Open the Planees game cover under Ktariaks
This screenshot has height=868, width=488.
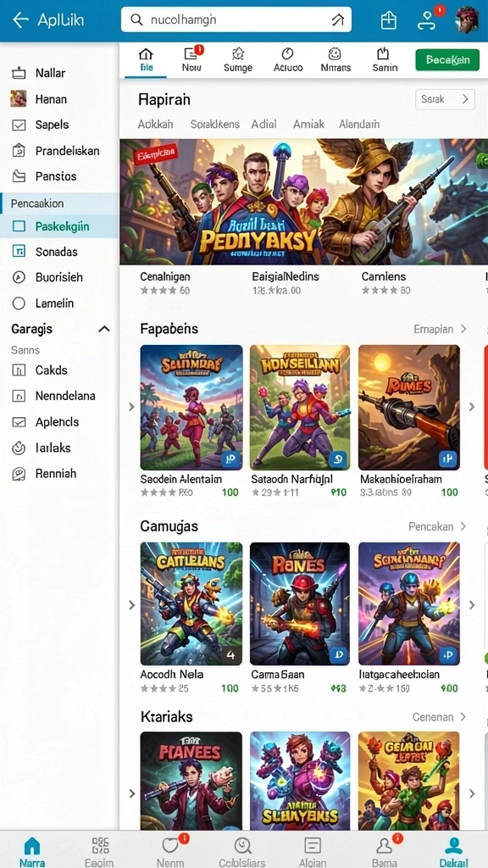(191, 781)
